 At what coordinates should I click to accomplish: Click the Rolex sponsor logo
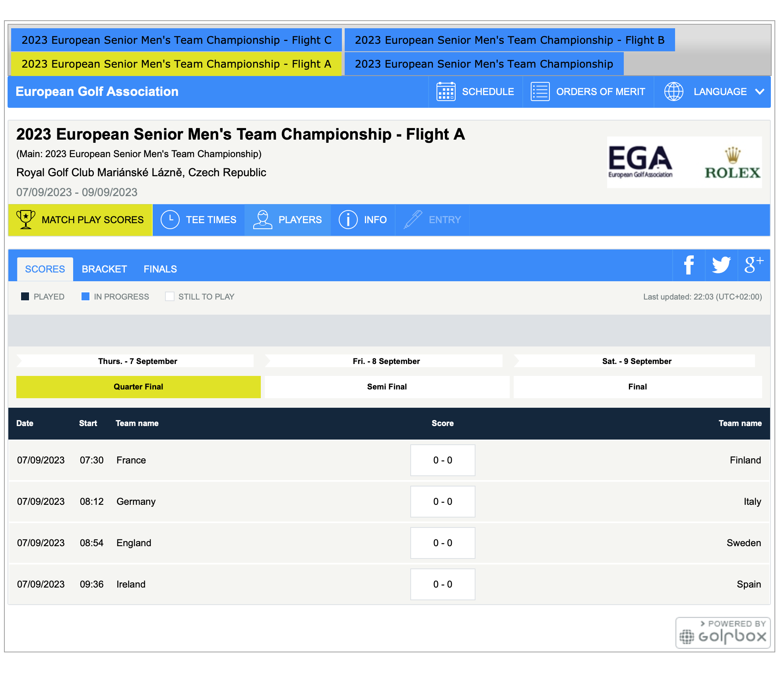coord(732,163)
